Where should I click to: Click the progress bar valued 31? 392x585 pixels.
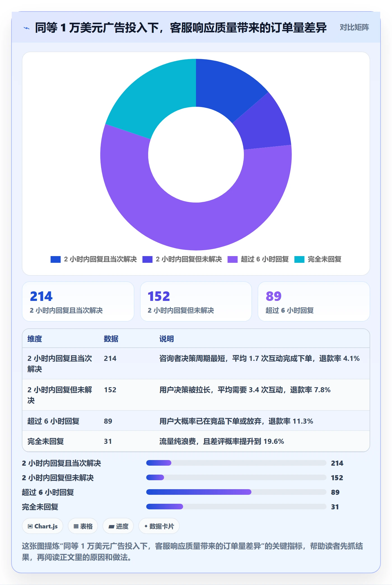tap(236, 507)
